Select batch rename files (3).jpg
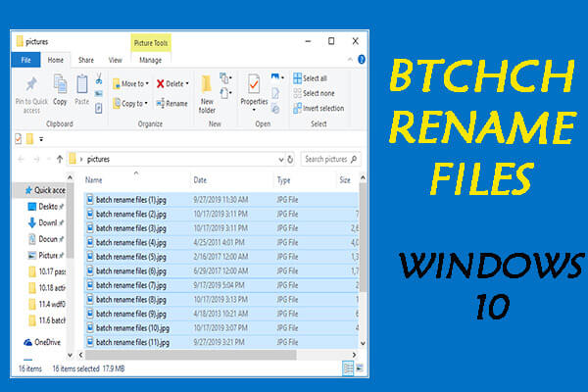Image resolution: width=588 pixels, height=392 pixels. pyautogui.click(x=221, y=228)
